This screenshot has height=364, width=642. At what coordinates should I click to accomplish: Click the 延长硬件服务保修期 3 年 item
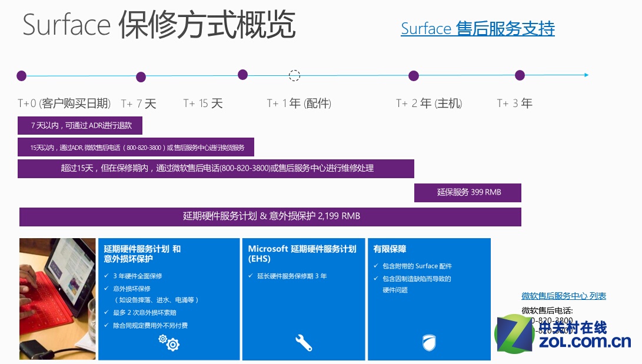pos(292,276)
